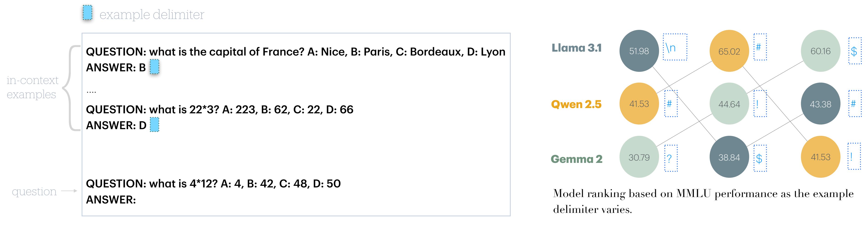Select the light green 30.79 circle

[x=639, y=157]
